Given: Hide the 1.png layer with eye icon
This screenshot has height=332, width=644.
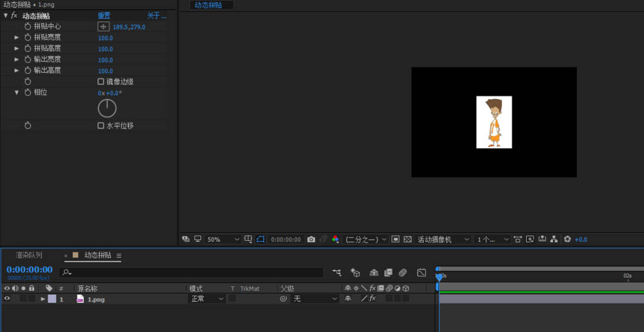Looking at the screenshot, I should point(6,299).
